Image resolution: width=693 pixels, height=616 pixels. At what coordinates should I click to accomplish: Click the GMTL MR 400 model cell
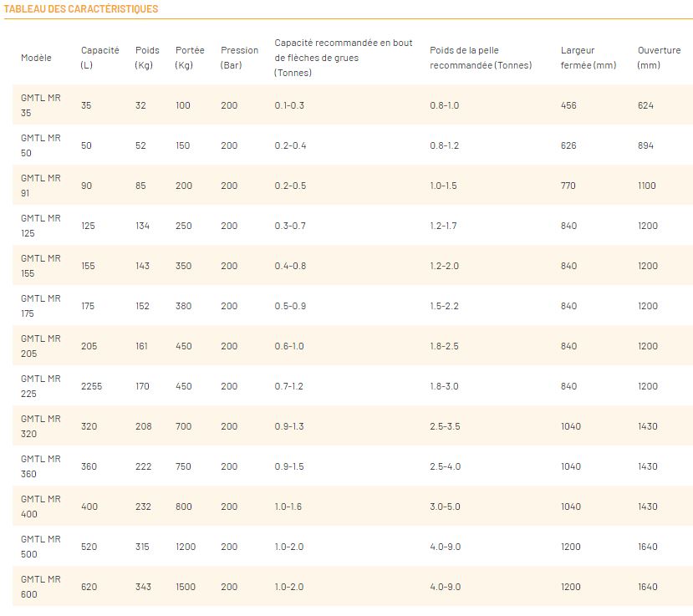pos(40,507)
